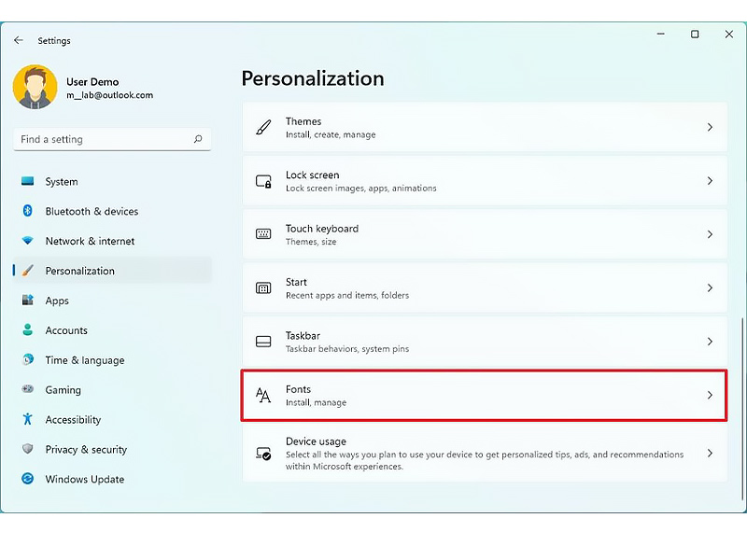Click the Privacy & security shield icon
Image resolution: width=747 pixels, height=560 pixels.
pyautogui.click(x=28, y=449)
